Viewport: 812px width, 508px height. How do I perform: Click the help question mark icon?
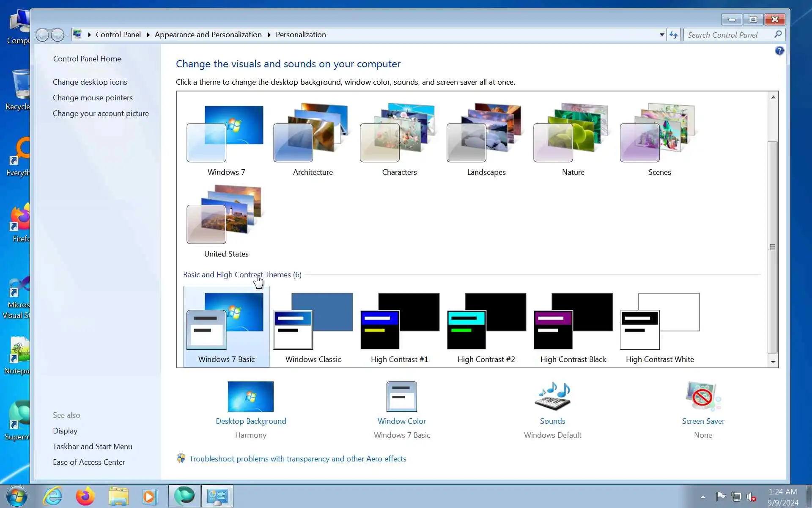point(779,51)
